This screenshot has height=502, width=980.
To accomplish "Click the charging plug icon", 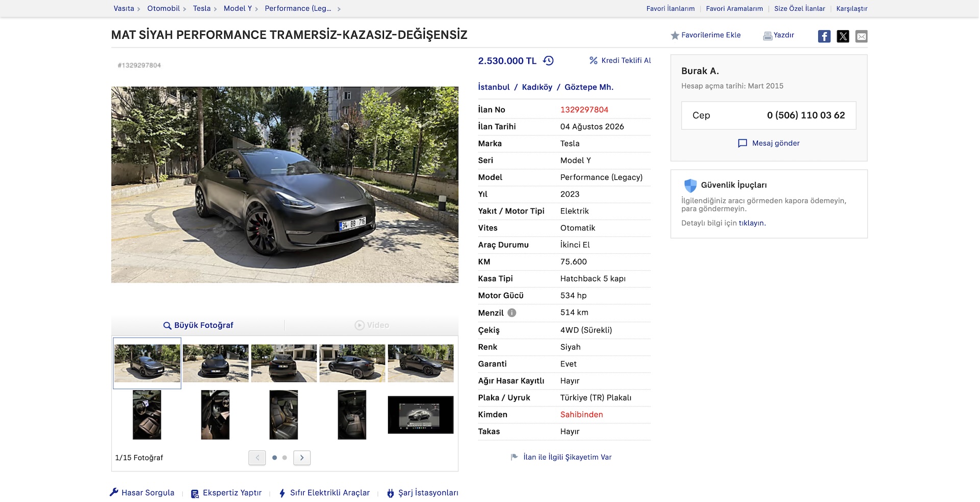I will [390, 493].
